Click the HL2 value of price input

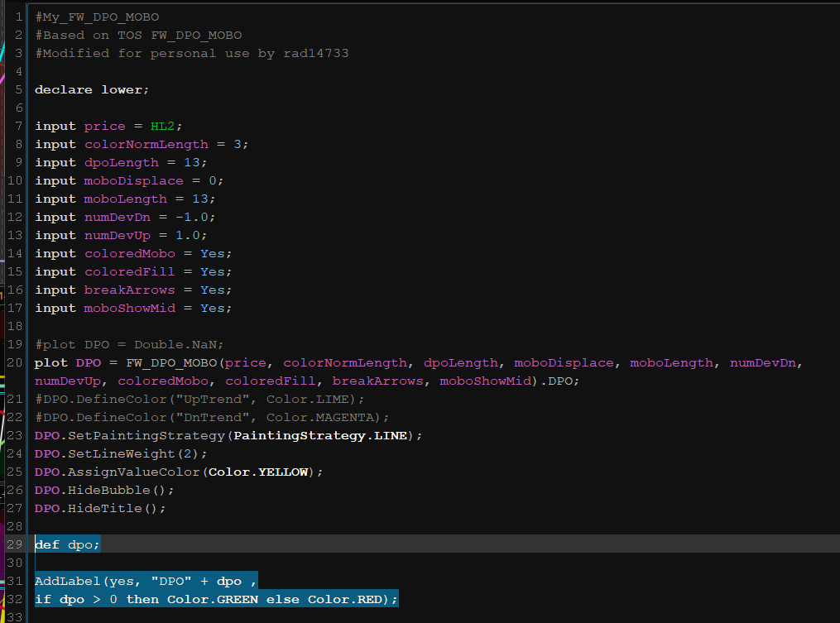(x=162, y=126)
